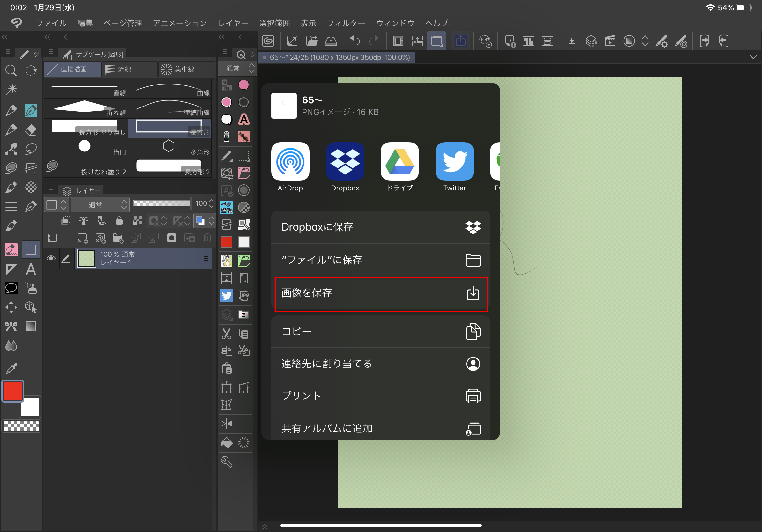Hide layer レイヤー1 with eye icon
Viewport: 762px width, 532px height.
[x=51, y=258]
